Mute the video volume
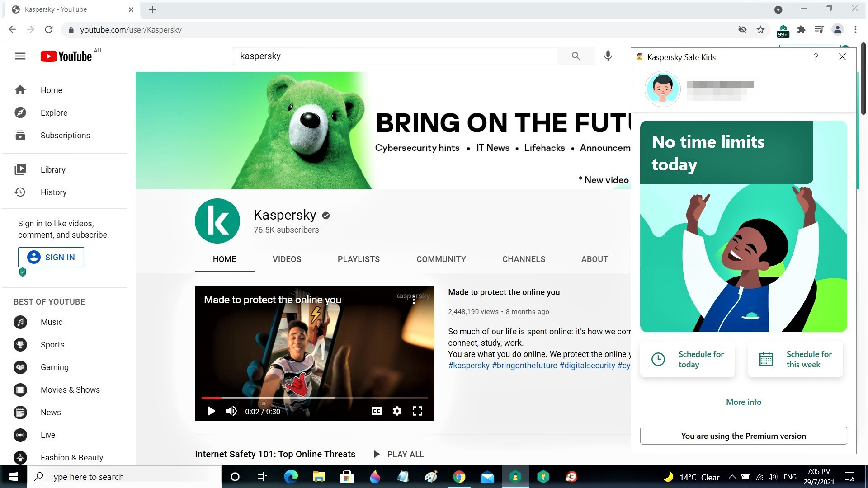The image size is (868, 488). point(231,411)
